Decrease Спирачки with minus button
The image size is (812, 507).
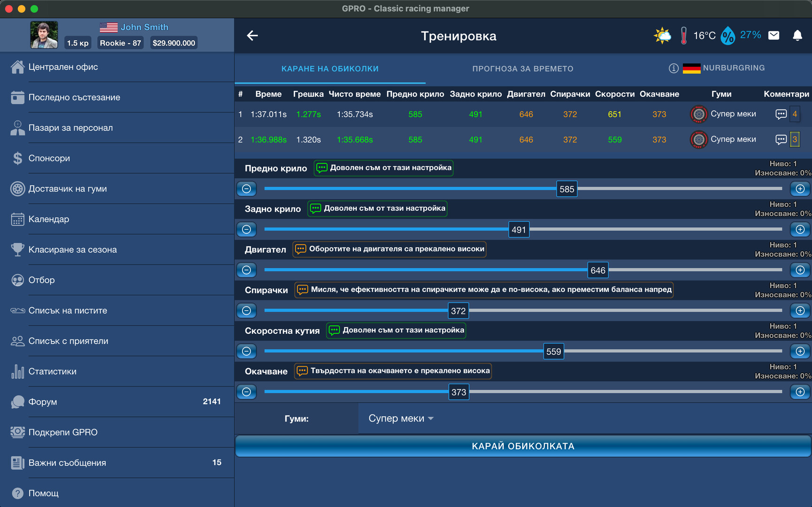(246, 311)
